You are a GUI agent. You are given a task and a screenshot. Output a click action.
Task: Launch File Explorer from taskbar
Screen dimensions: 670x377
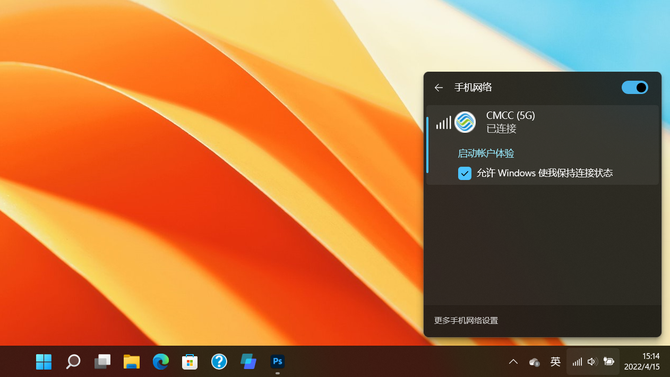click(x=132, y=362)
